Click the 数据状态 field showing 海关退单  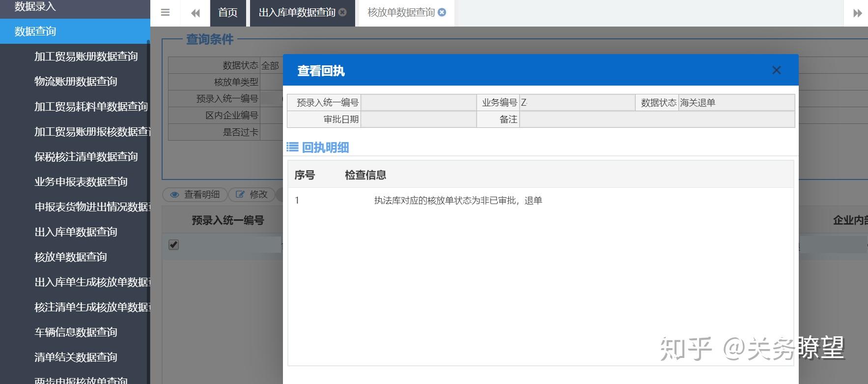(x=736, y=102)
